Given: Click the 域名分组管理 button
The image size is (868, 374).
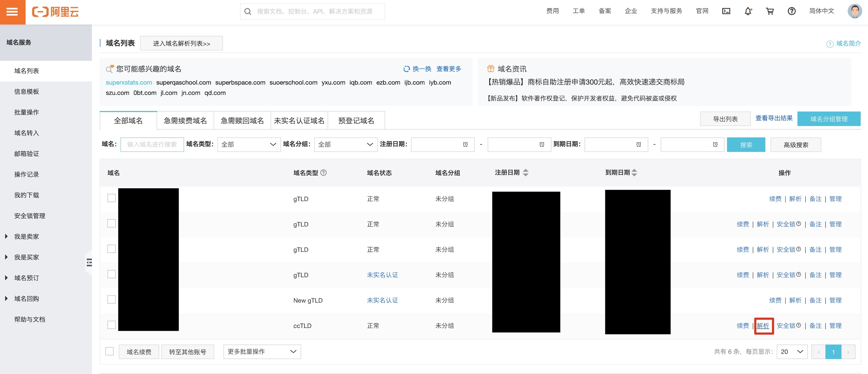Looking at the screenshot, I should [829, 119].
